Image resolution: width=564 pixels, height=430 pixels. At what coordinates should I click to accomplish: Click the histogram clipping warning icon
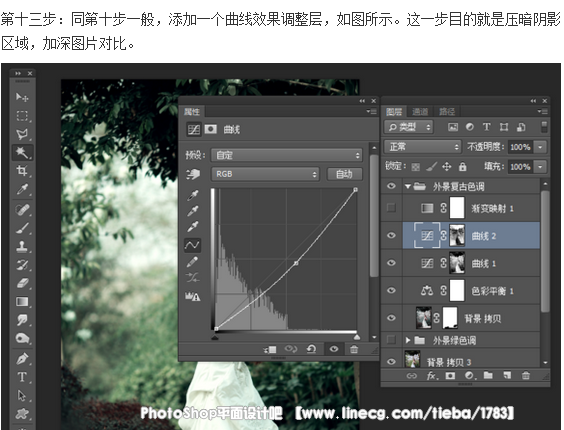(192, 297)
